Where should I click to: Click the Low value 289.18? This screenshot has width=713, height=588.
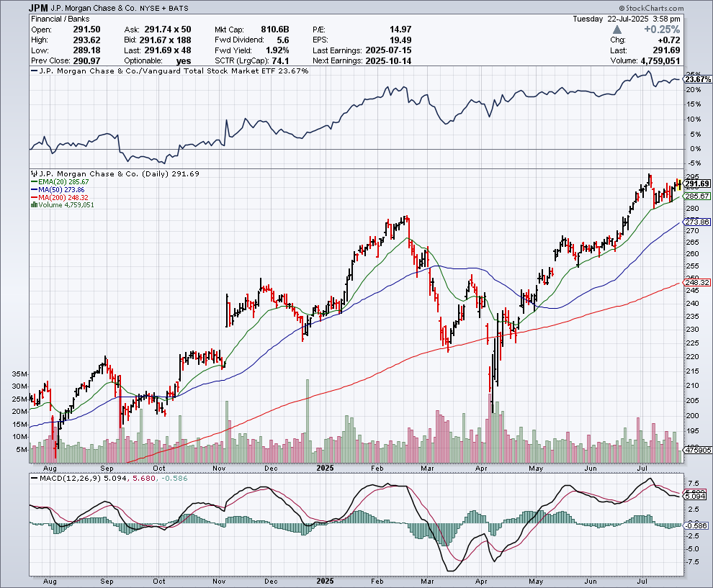click(86, 50)
